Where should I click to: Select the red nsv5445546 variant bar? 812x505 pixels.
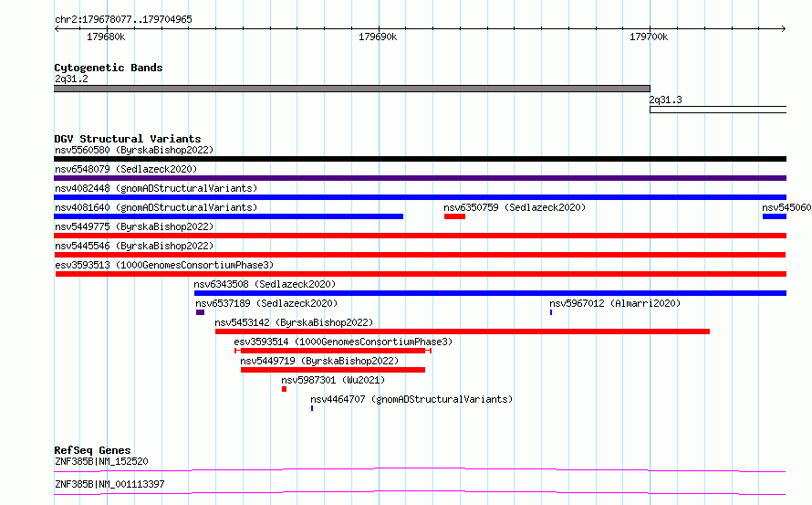(420, 255)
